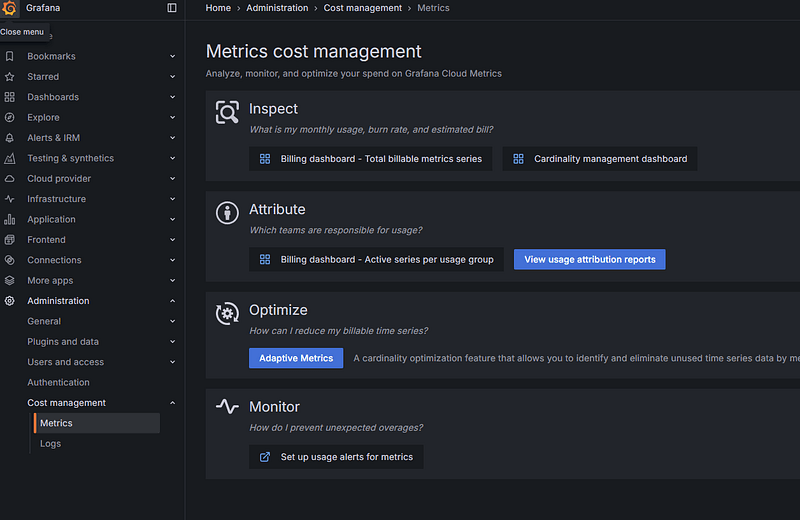Collapse the Administration section chevron
This screenshot has height=520, width=800.
[172, 301]
